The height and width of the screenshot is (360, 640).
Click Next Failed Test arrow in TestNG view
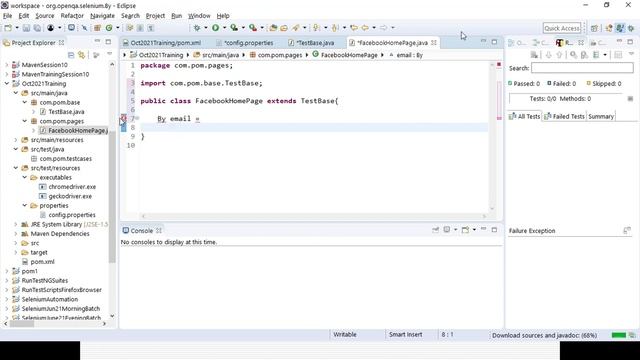point(548,55)
